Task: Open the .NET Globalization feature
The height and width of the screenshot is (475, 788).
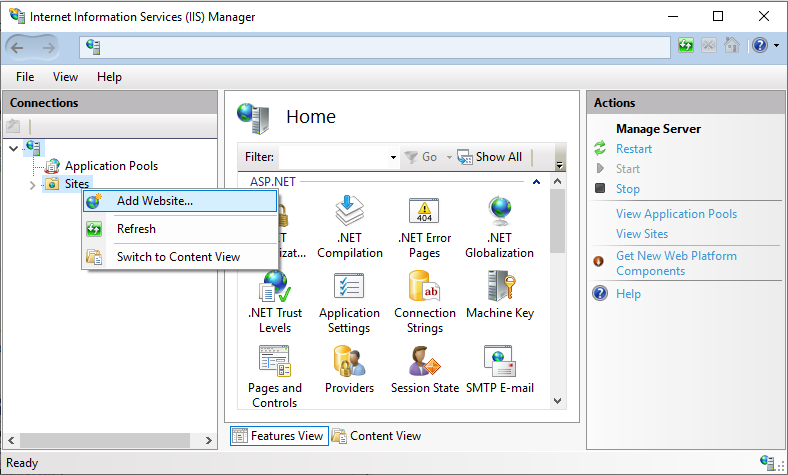Action: pos(499,226)
